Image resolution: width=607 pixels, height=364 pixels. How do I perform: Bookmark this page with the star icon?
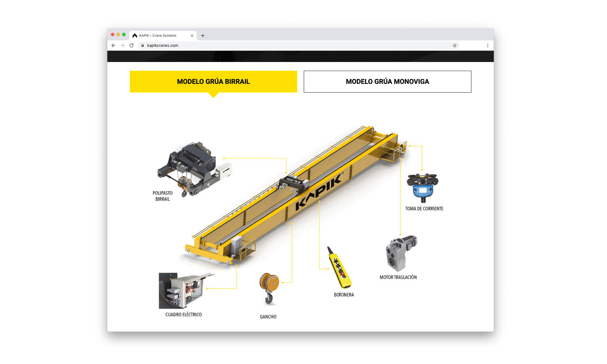point(454,45)
